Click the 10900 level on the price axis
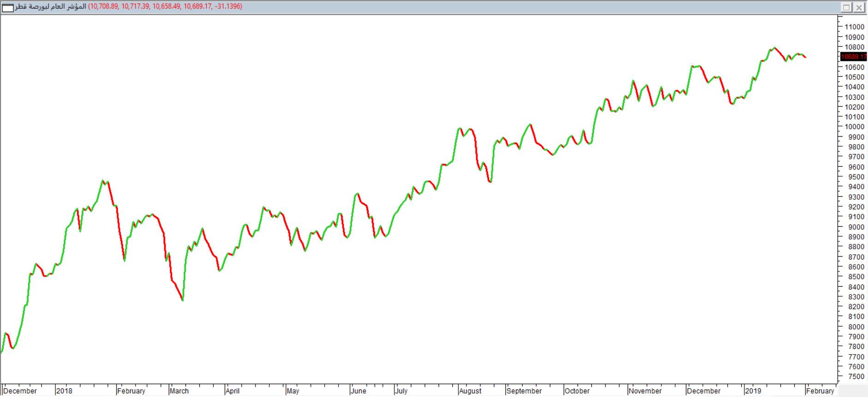This screenshot has width=868, height=397. (854, 37)
